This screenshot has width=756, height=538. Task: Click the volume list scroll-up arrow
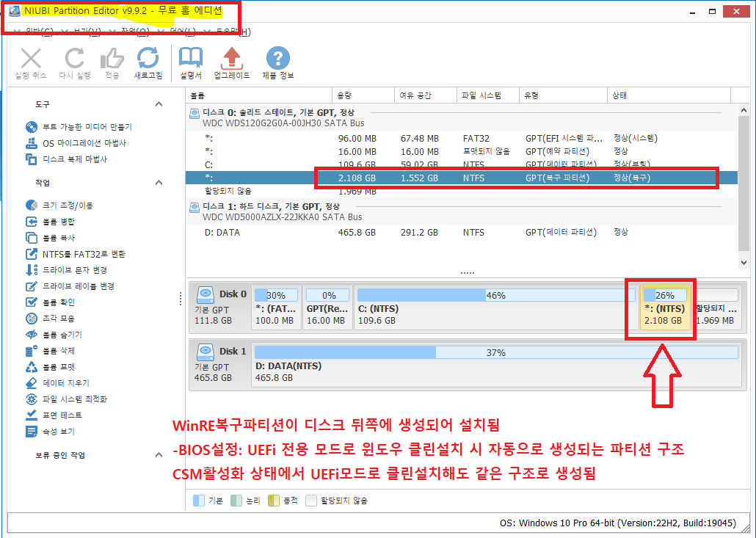[x=744, y=110]
